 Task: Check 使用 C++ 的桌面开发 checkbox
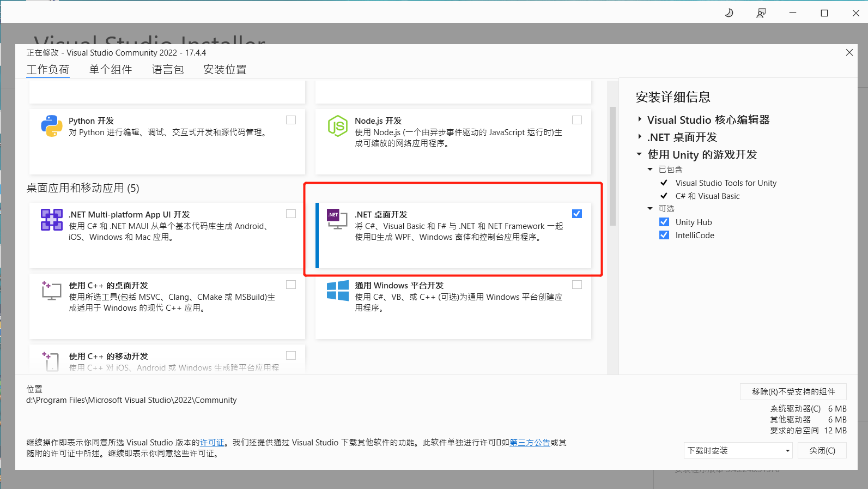click(x=291, y=285)
